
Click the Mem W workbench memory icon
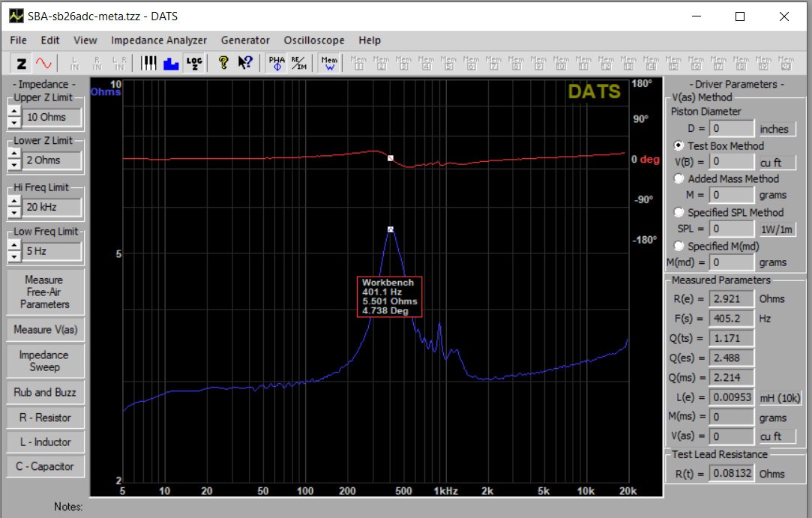click(329, 63)
